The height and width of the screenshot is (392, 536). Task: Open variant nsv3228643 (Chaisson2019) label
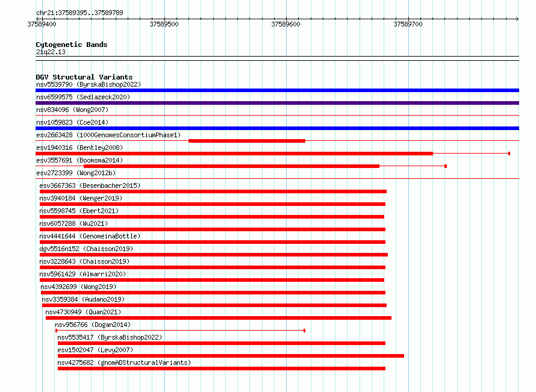pyautogui.click(x=84, y=261)
